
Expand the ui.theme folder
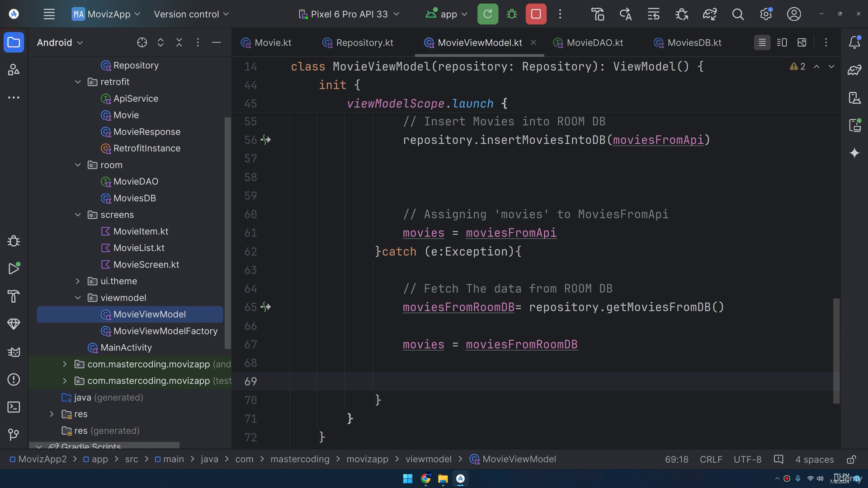pos(78,281)
